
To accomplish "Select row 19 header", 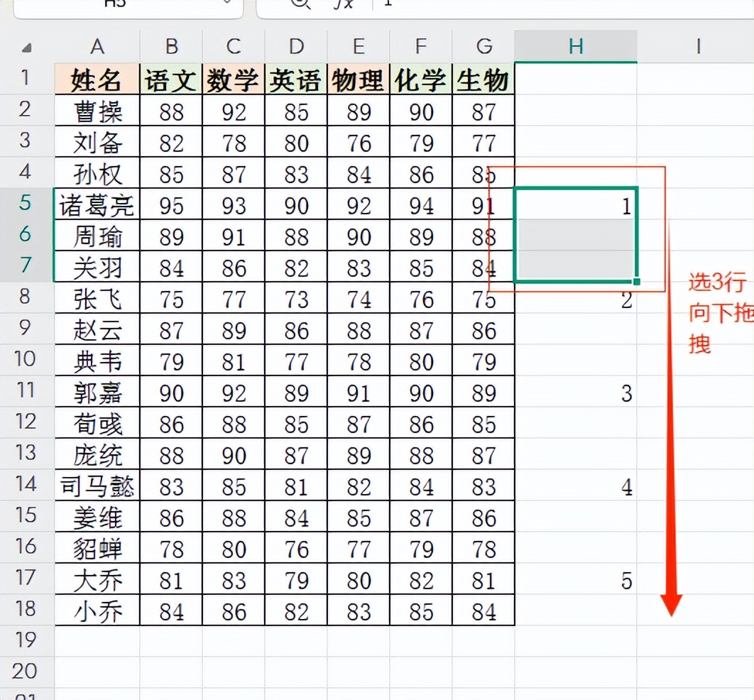I will click(x=26, y=641).
